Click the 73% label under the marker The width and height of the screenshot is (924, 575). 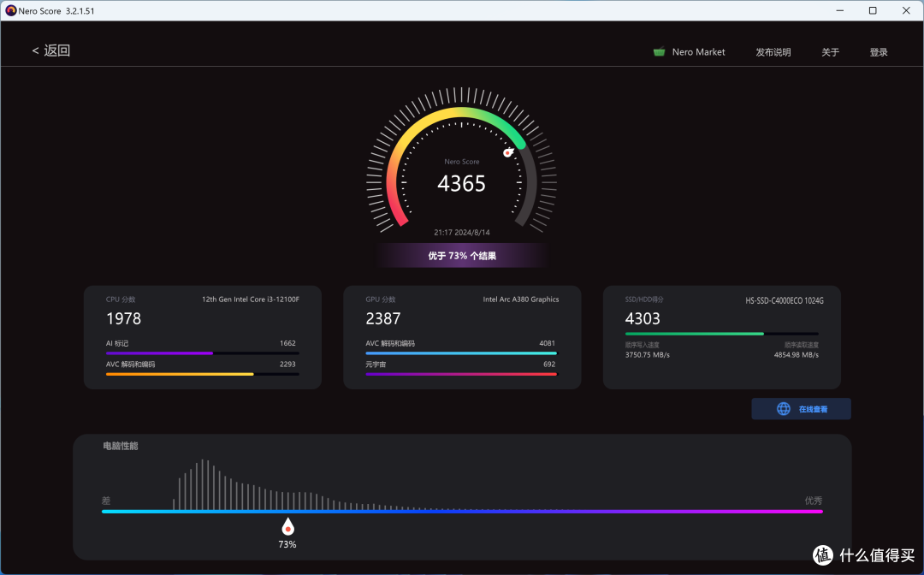click(x=287, y=544)
